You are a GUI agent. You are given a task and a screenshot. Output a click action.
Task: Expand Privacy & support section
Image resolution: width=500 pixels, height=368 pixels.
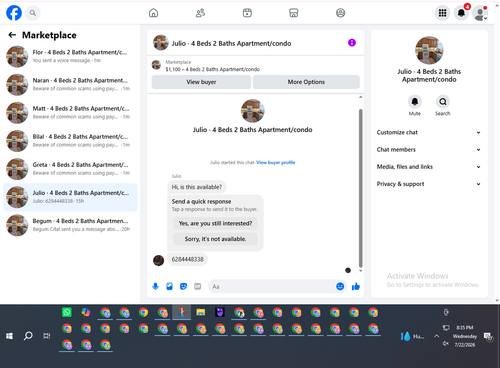point(429,184)
